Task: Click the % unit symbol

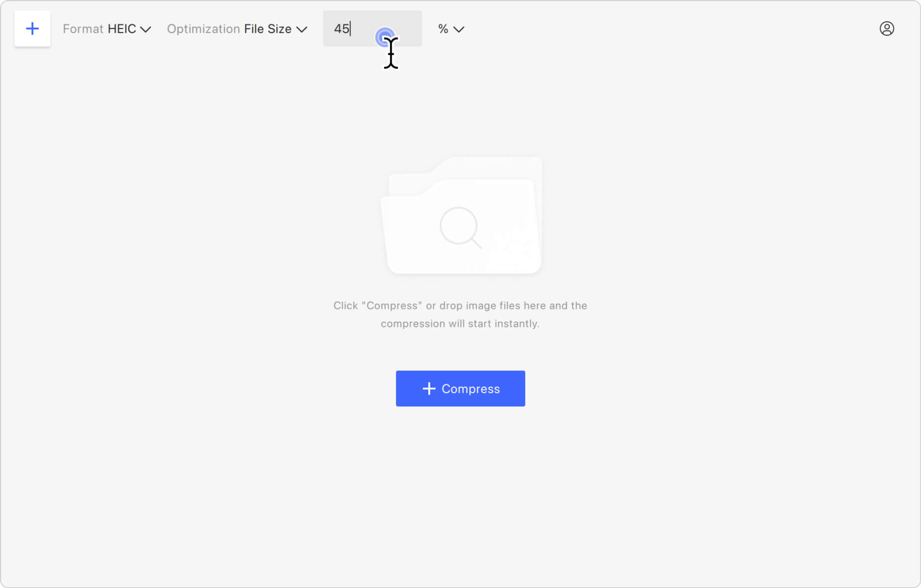Action: pos(443,29)
